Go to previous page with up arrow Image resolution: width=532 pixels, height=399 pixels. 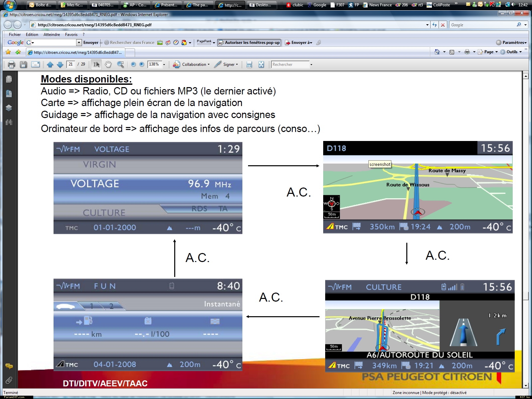(50, 65)
